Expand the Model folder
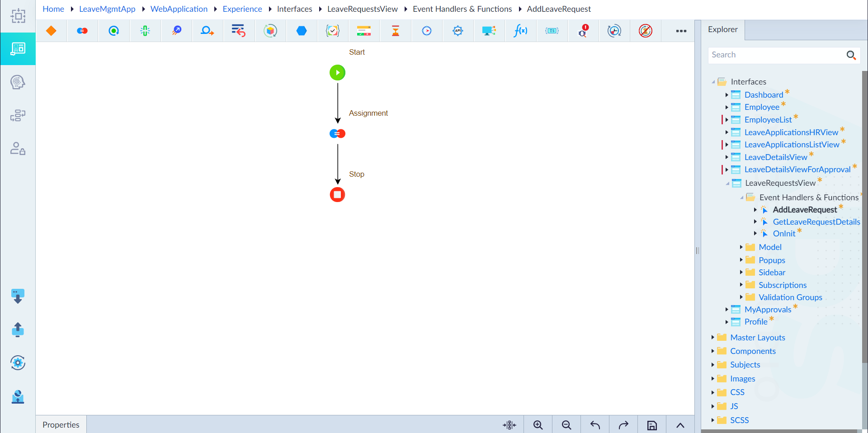Image resolution: width=868 pixels, height=433 pixels. 741,247
